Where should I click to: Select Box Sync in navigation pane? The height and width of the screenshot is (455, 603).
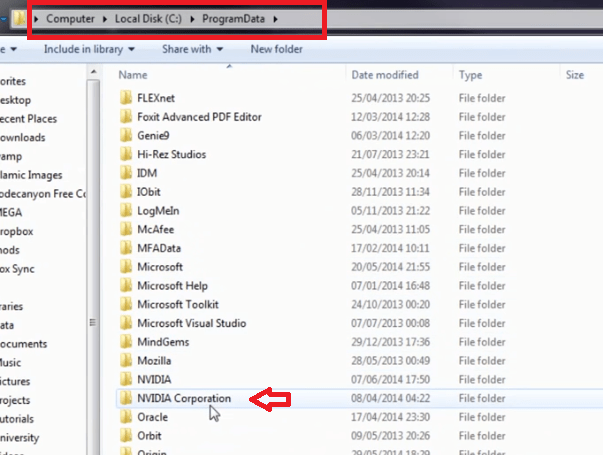(17, 269)
